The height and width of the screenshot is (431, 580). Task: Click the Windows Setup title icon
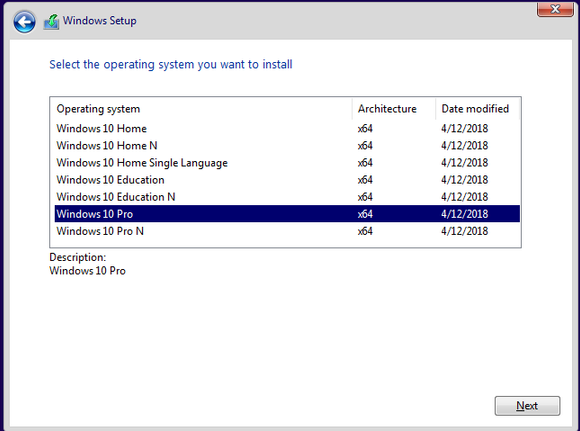click(51, 22)
